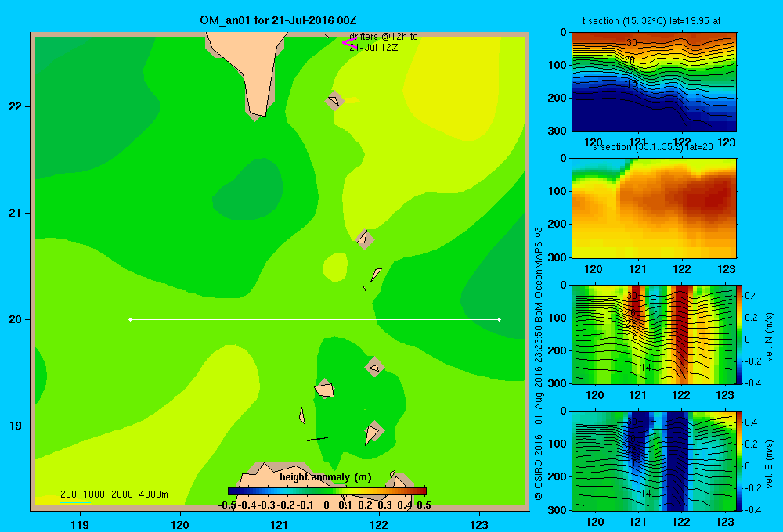Select the west endpoint of the white section line
Viewport: 783px width, 532px height.
click(130, 319)
